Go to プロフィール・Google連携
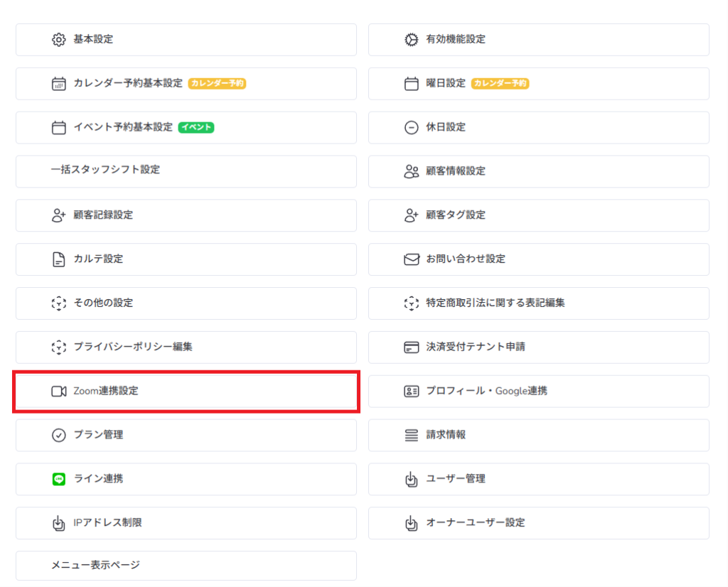Screen dimensions: 728x587 tap(486, 392)
